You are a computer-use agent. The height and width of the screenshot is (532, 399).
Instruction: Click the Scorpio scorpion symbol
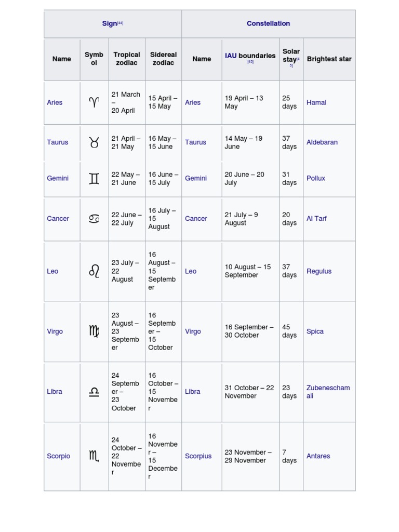(x=94, y=456)
